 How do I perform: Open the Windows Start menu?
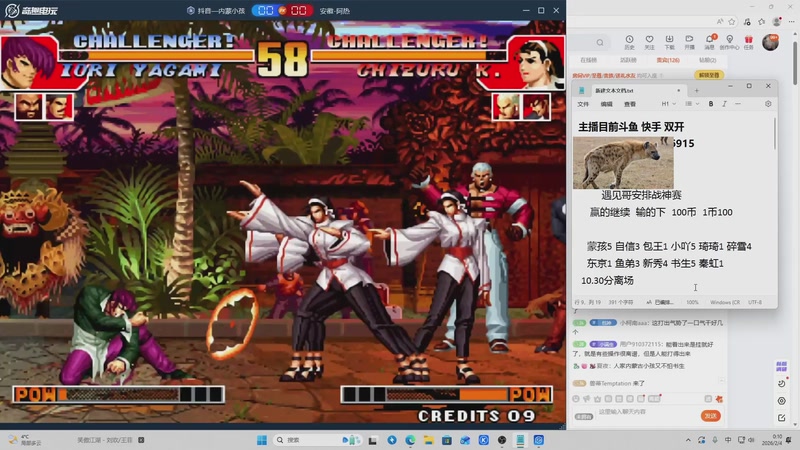262,440
